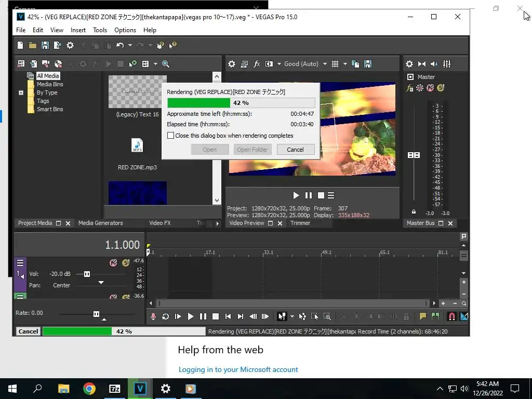The height and width of the screenshot is (399, 532).
Task: Click the preview Overlays grid icon
Action: (x=335, y=64)
